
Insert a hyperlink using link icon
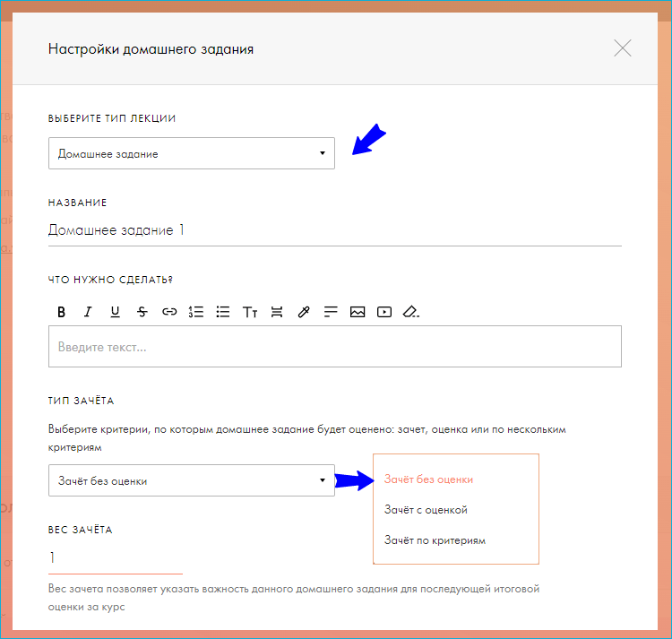(x=169, y=312)
